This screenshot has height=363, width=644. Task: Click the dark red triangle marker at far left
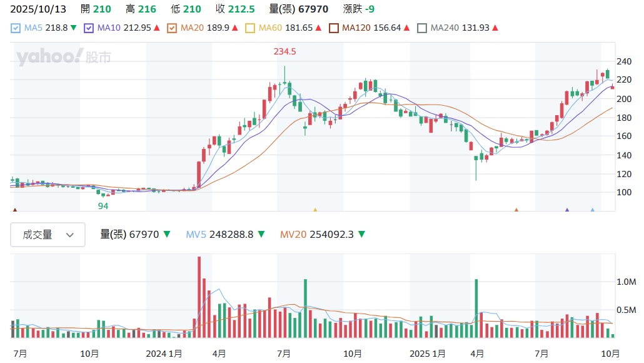pyautogui.click(x=14, y=211)
